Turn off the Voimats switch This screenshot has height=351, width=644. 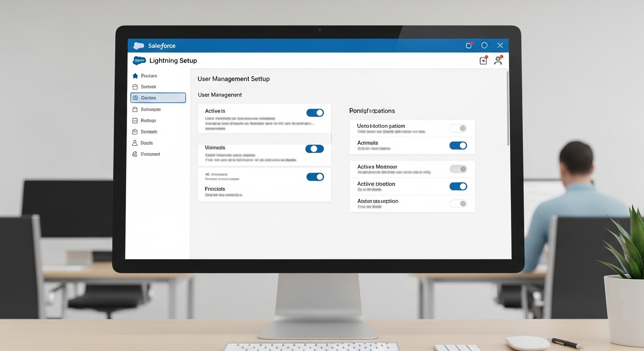tap(315, 149)
